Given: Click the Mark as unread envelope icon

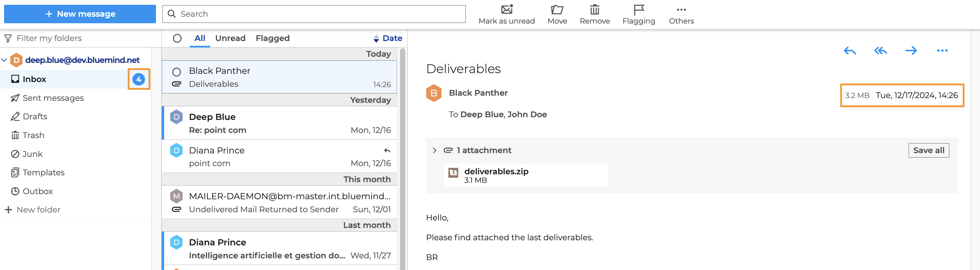Looking at the screenshot, I should click(x=506, y=10).
